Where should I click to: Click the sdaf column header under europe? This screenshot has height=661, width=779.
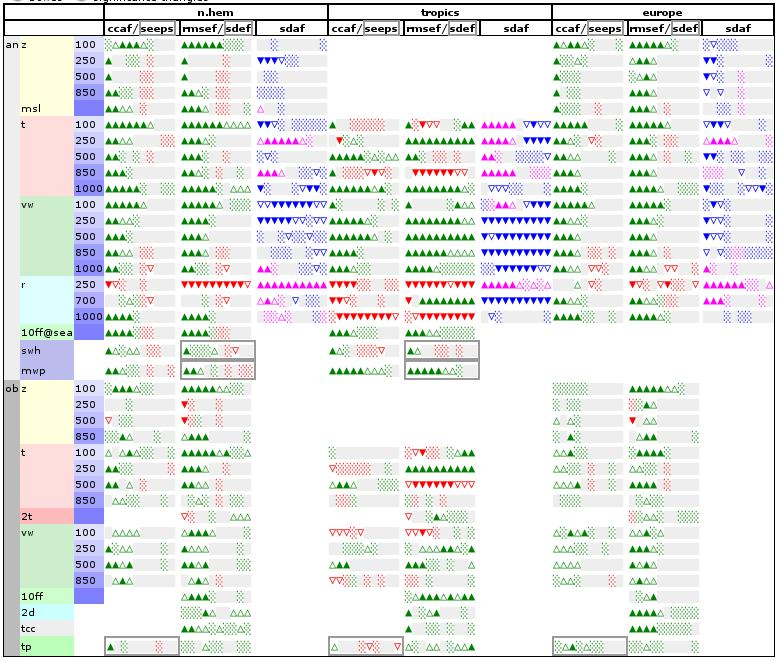[738, 28]
